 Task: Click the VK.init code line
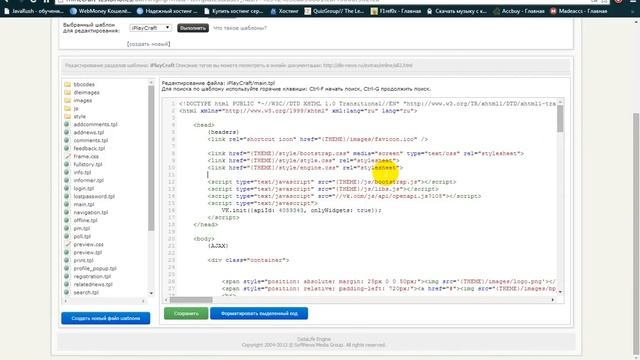(x=301, y=211)
